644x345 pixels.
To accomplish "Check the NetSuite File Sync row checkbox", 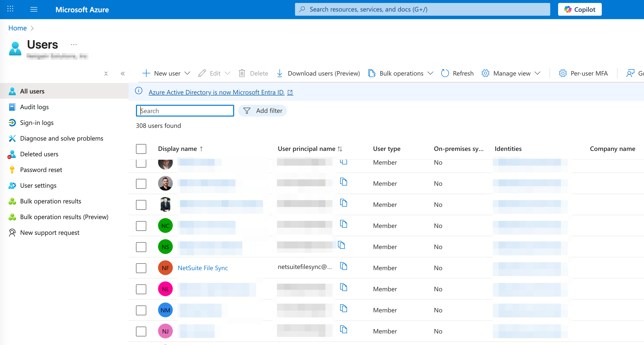I will 141,268.
